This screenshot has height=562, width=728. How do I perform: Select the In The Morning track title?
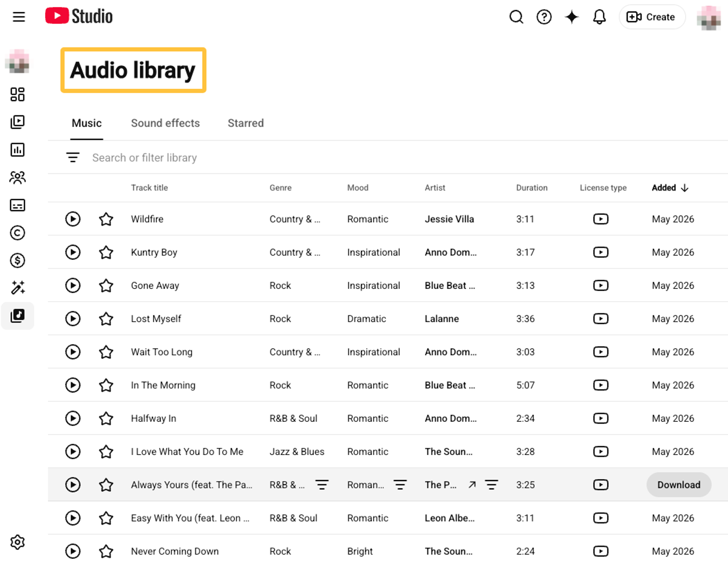(x=163, y=385)
